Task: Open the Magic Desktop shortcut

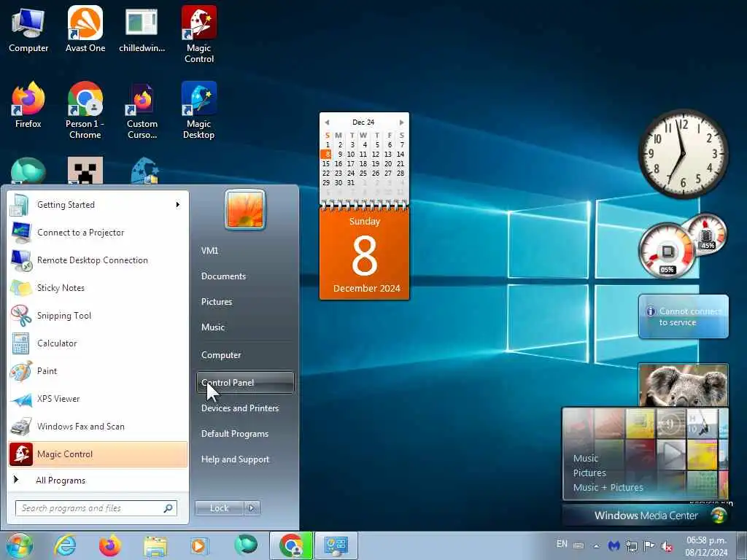Action: [x=198, y=111]
